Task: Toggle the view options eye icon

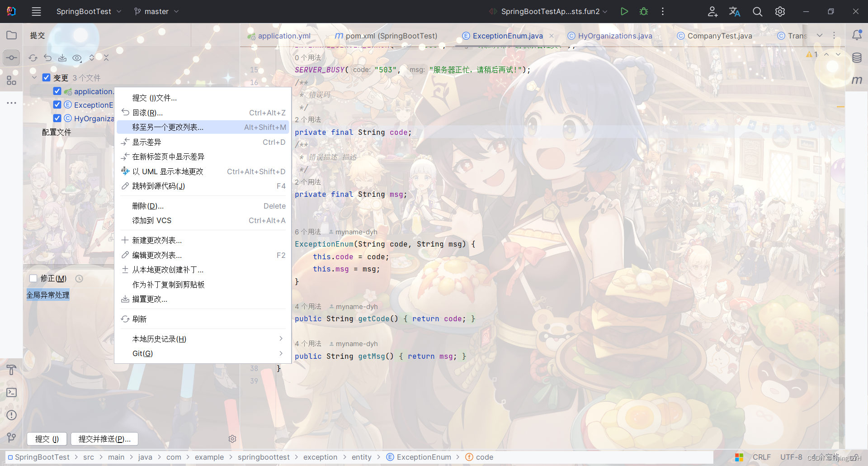Action: [77, 58]
